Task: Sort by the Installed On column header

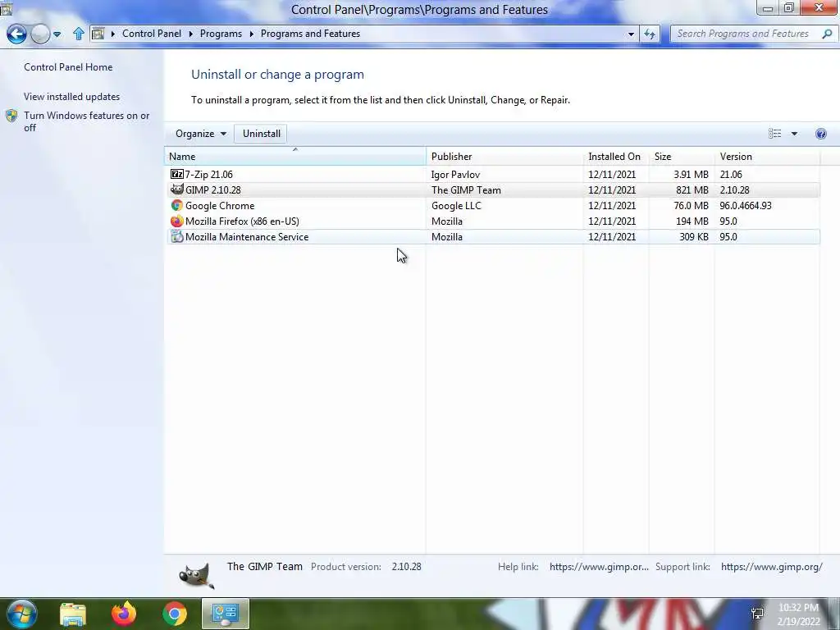Action: [x=616, y=157]
